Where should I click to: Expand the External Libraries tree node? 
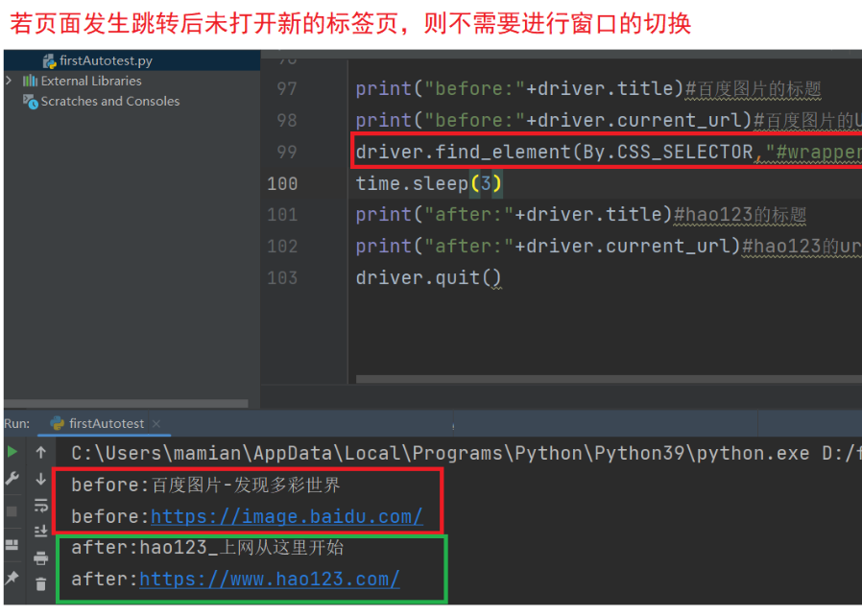point(9,81)
